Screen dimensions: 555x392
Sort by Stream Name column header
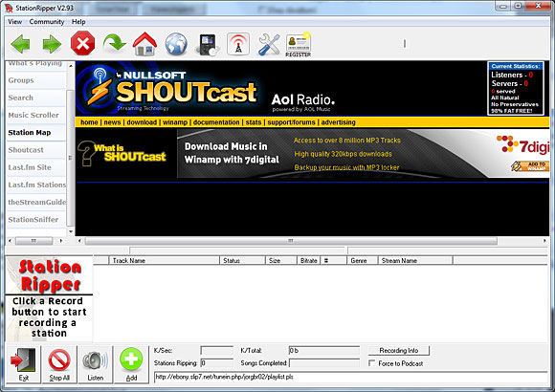415,261
